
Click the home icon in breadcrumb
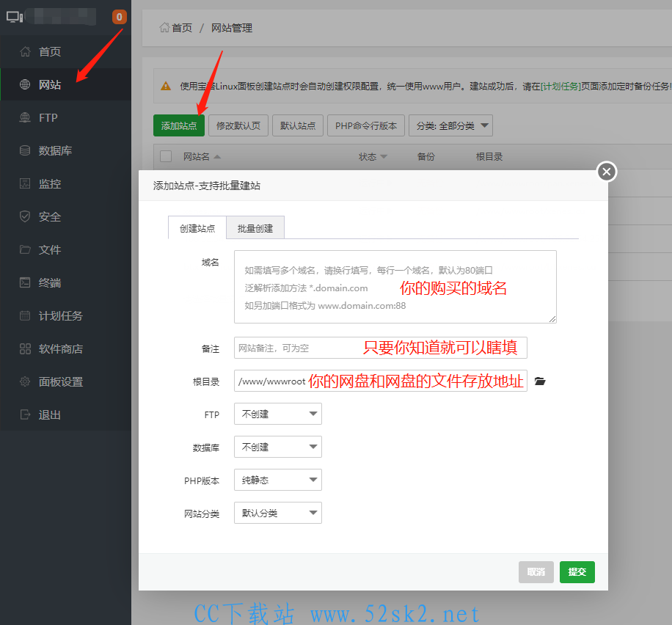[x=164, y=28]
